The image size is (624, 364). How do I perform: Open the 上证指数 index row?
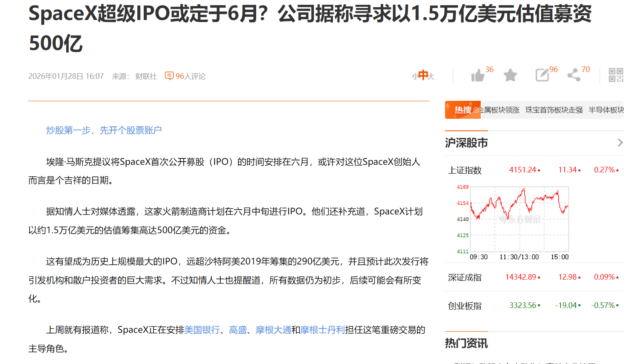pos(534,170)
